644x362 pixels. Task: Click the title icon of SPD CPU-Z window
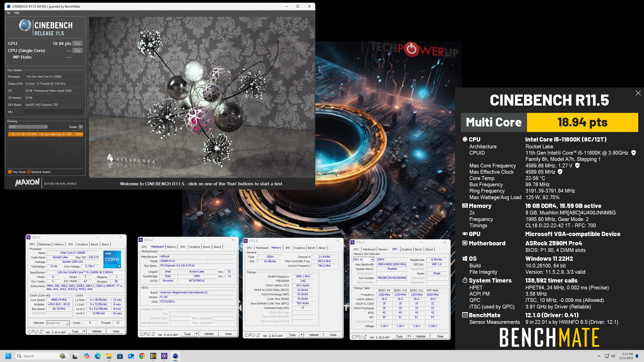click(353, 242)
